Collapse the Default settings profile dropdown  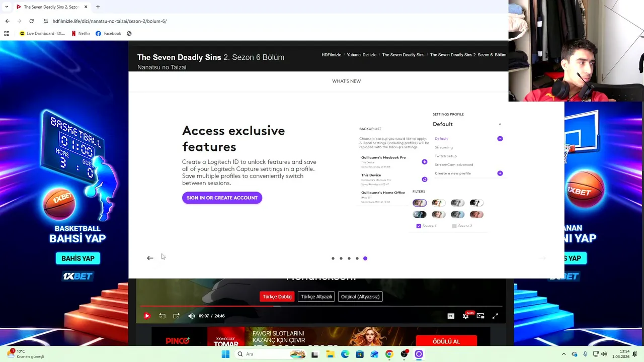pyautogui.click(x=500, y=124)
